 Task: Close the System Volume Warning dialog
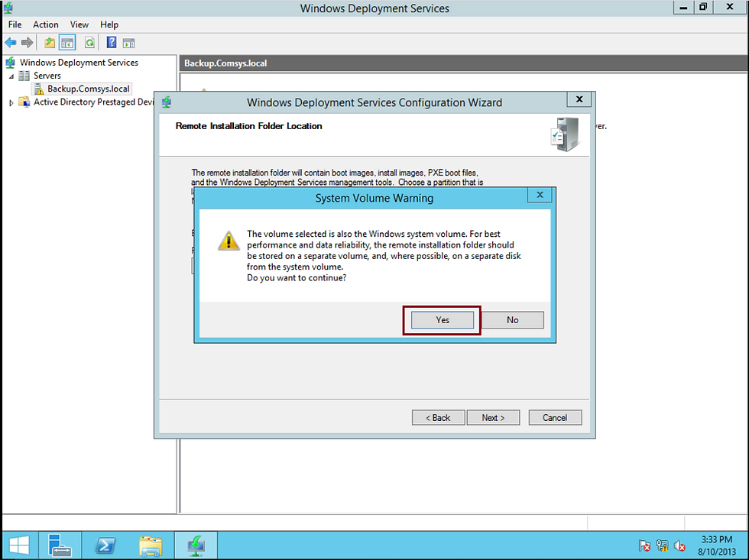coord(540,195)
